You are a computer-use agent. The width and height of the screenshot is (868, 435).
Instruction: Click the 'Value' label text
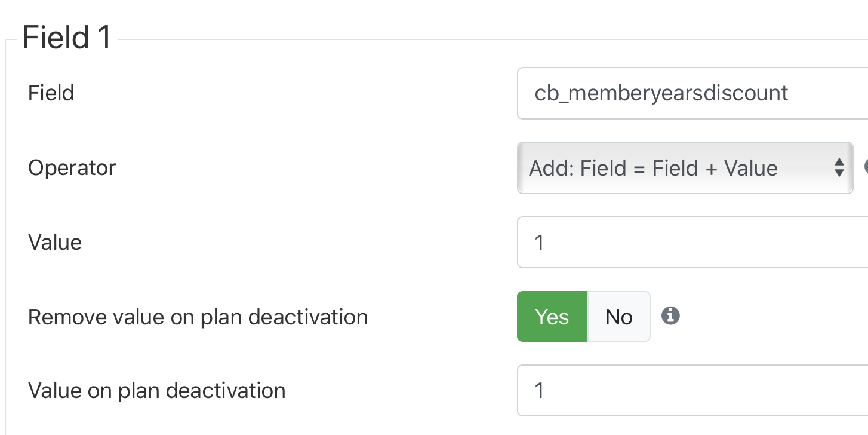tap(55, 242)
